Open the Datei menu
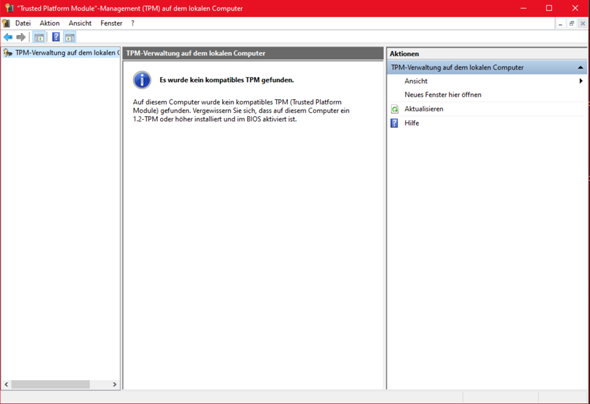 [23, 23]
